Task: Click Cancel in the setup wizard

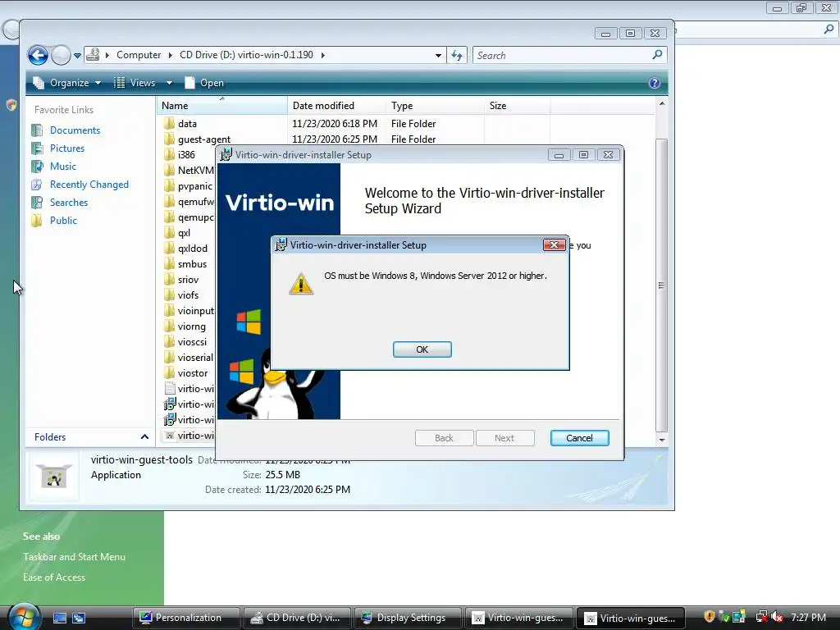Action: [x=580, y=438]
